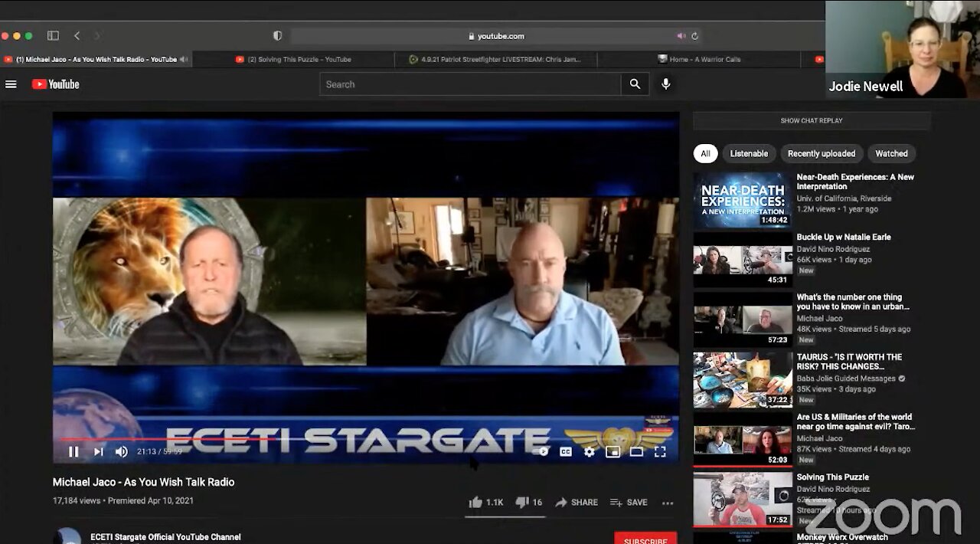This screenshot has height=544, width=980.
Task: Toggle the autoplay switch in player
Action: (x=541, y=452)
